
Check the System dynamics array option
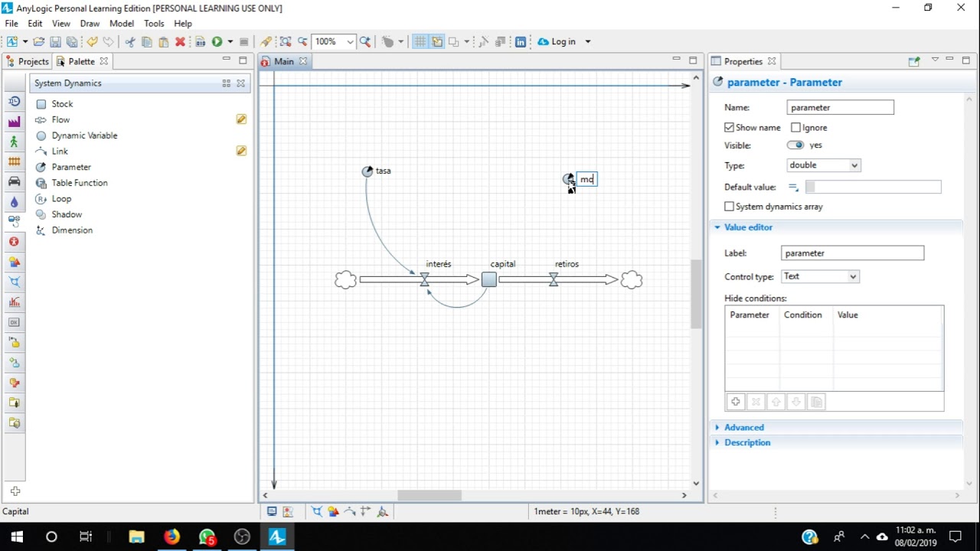click(729, 206)
